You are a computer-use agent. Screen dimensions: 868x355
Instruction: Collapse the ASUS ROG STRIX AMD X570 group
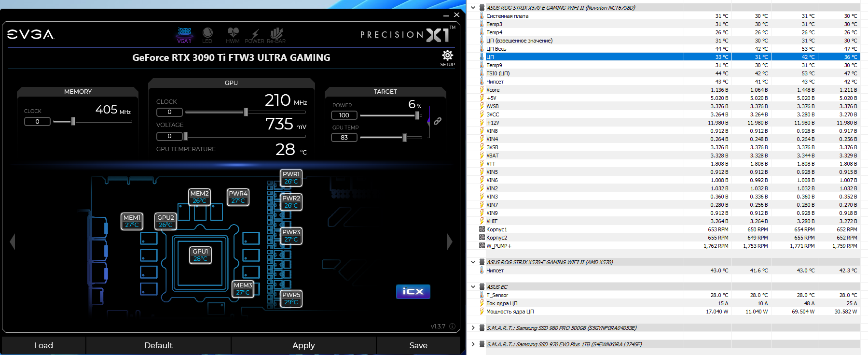coord(473,262)
